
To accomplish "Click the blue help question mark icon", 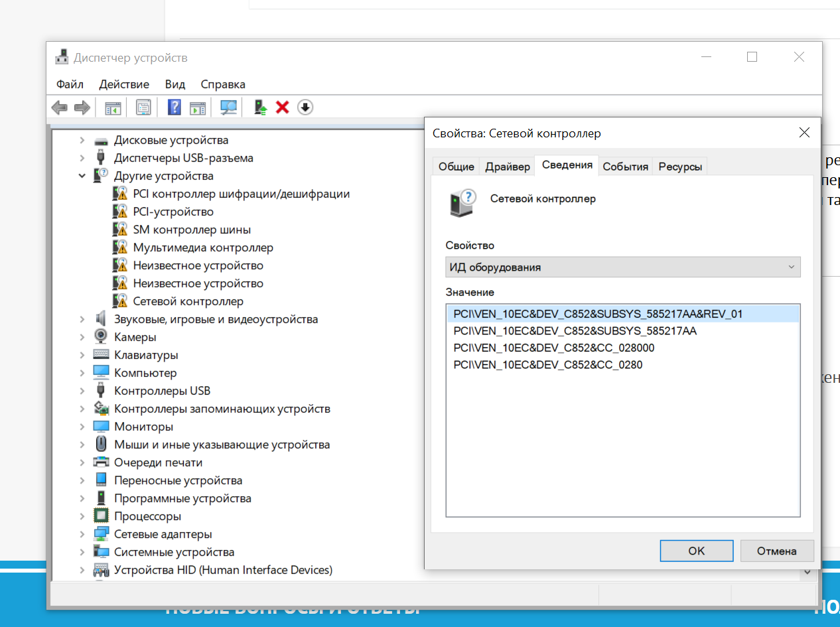I will tap(174, 107).
